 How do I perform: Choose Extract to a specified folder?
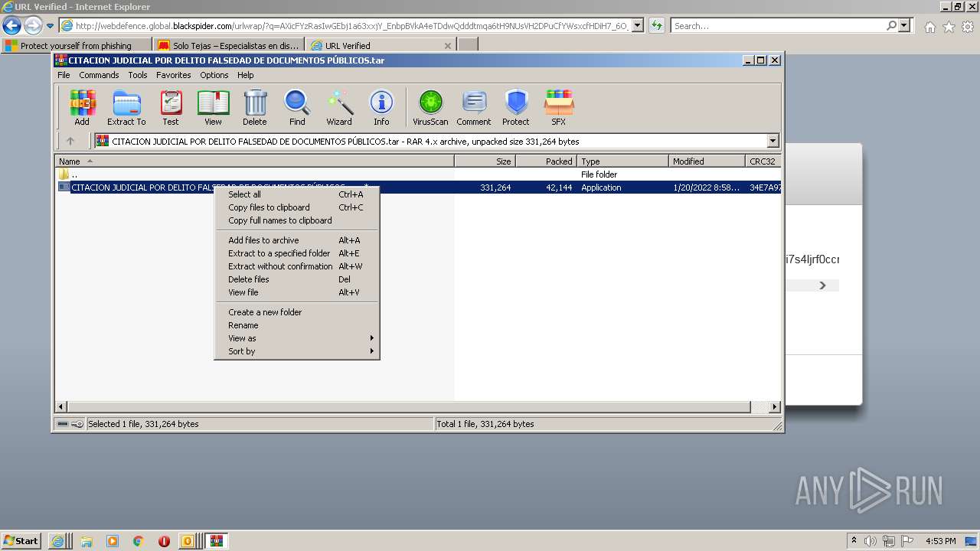click(x=297, y=253)
